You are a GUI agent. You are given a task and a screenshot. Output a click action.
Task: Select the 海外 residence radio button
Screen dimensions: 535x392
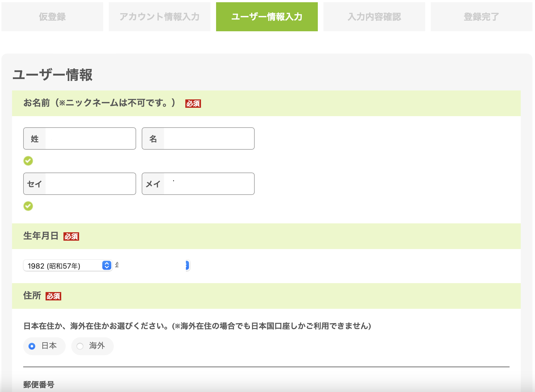tap(80, 346)
